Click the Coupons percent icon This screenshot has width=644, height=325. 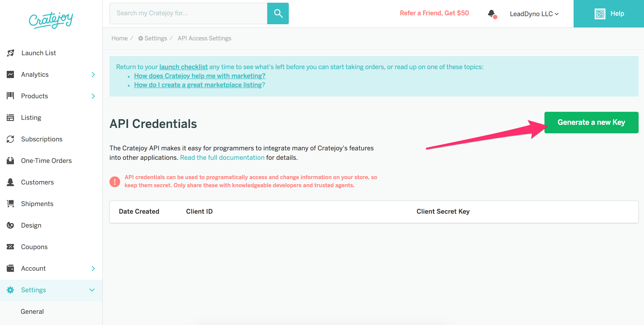(10, 247)
